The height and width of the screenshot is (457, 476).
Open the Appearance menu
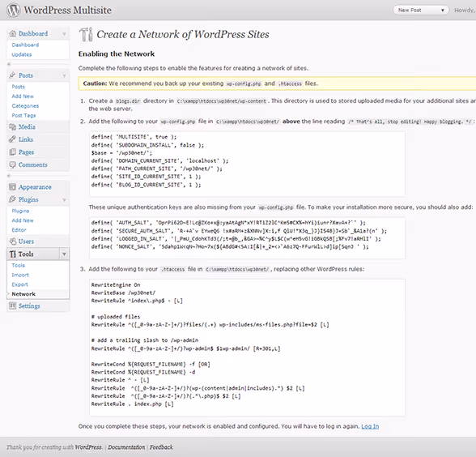[x=35, y=187]
